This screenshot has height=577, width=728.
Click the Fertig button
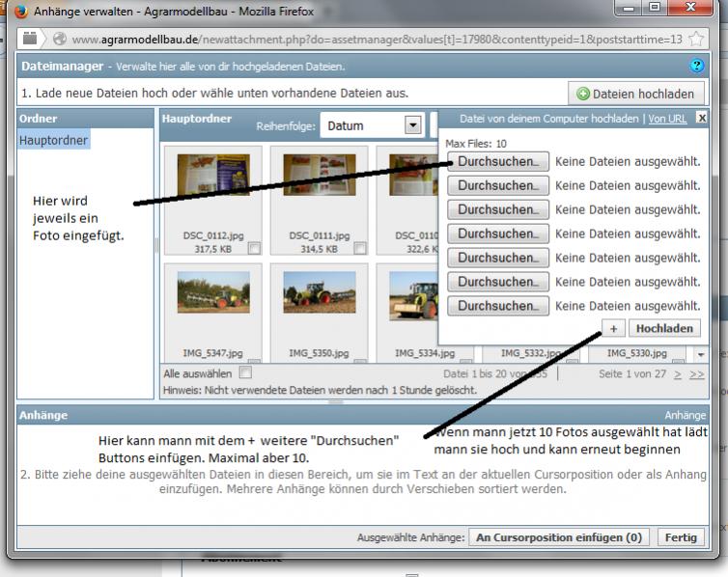pos(680,537)
